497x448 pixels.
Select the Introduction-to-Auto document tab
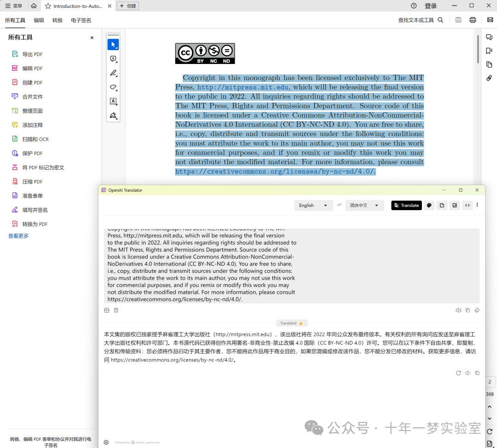[78, 6]
